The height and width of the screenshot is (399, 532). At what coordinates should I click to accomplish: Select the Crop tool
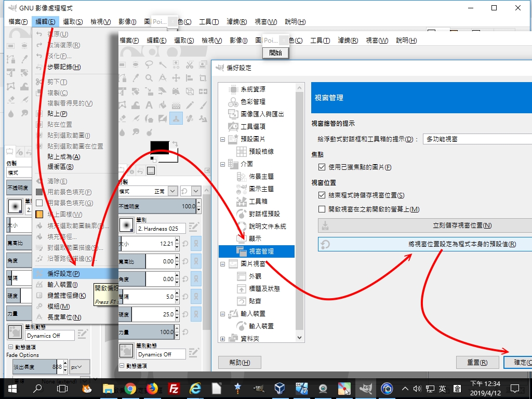[x=203, y=78]
